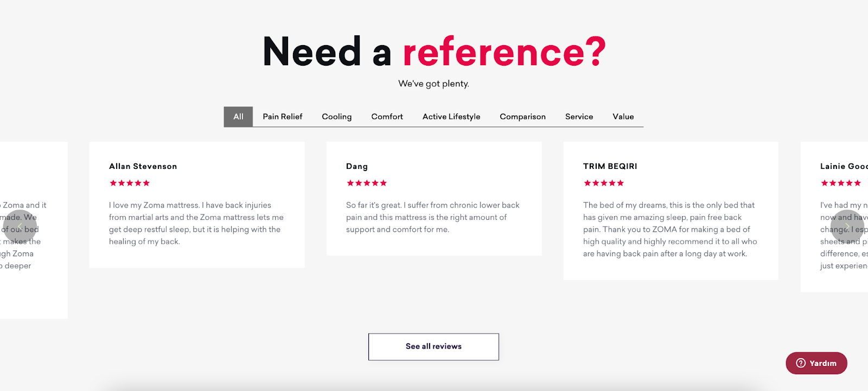This screenshot has width=868, height=391.
Task: Go to previous review with left arrow
Action: [20, 226]
